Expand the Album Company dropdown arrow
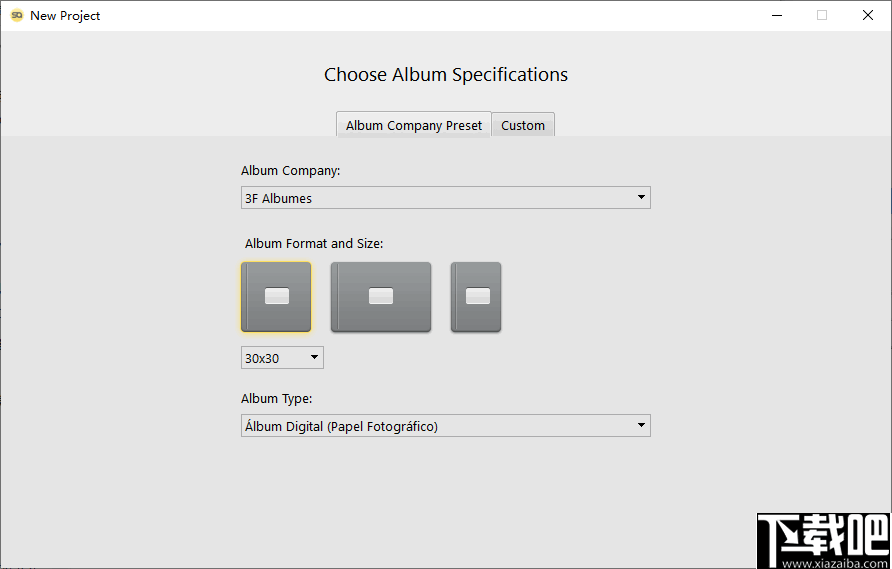Image resolution: width=892 pixels, height=569 pixels. pos(641,198)
